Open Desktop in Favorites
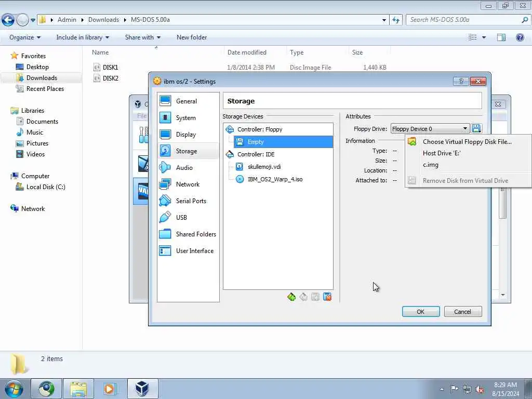 [x=37, y=67]
